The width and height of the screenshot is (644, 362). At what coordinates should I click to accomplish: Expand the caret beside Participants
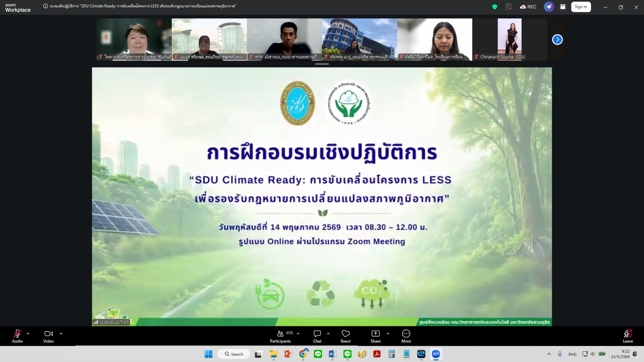click(298, 333)
